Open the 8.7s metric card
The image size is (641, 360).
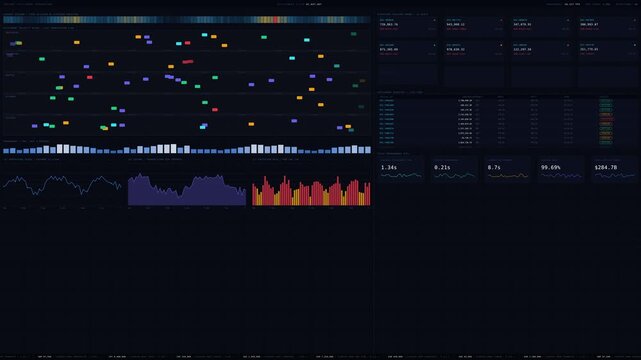click(507, 169)
